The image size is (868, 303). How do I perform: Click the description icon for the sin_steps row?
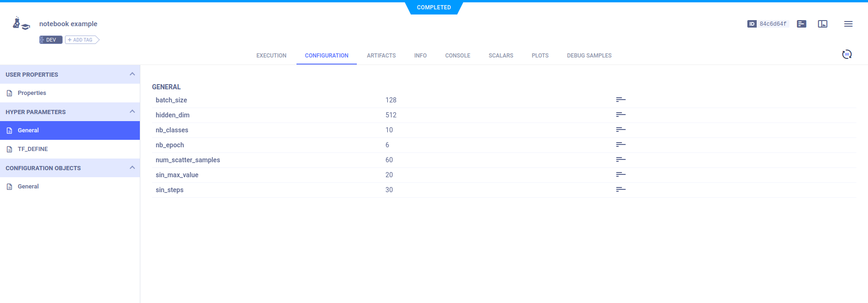[x=621, y=190]
